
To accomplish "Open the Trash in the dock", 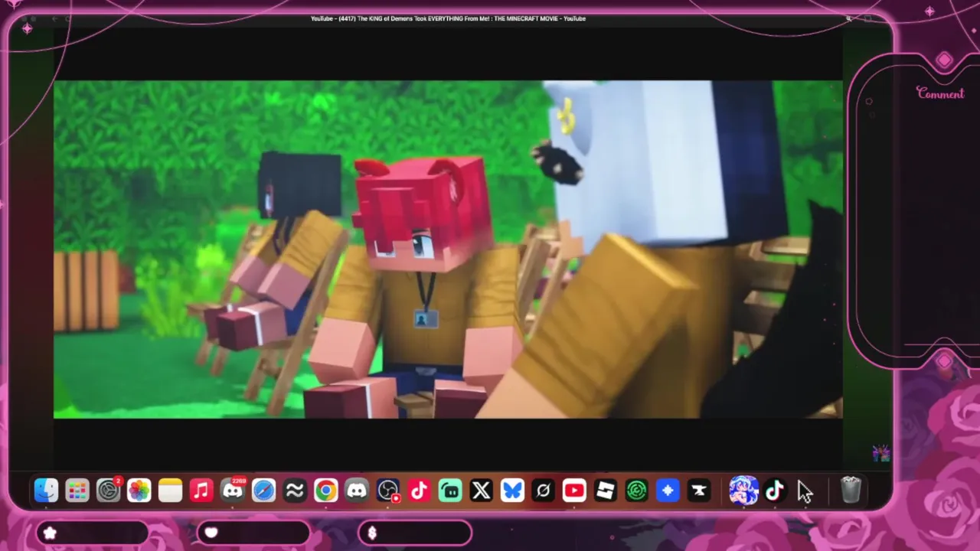I will [x=851, y=491].
